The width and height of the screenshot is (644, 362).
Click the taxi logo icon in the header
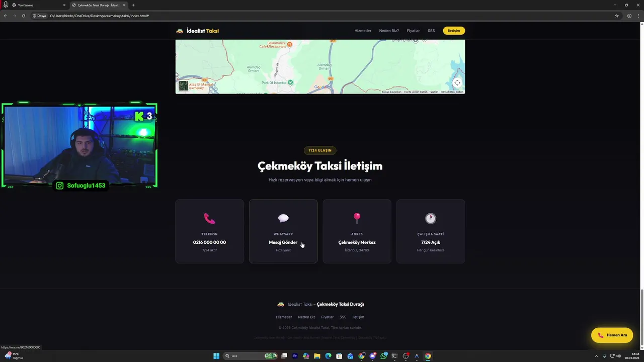180,31
